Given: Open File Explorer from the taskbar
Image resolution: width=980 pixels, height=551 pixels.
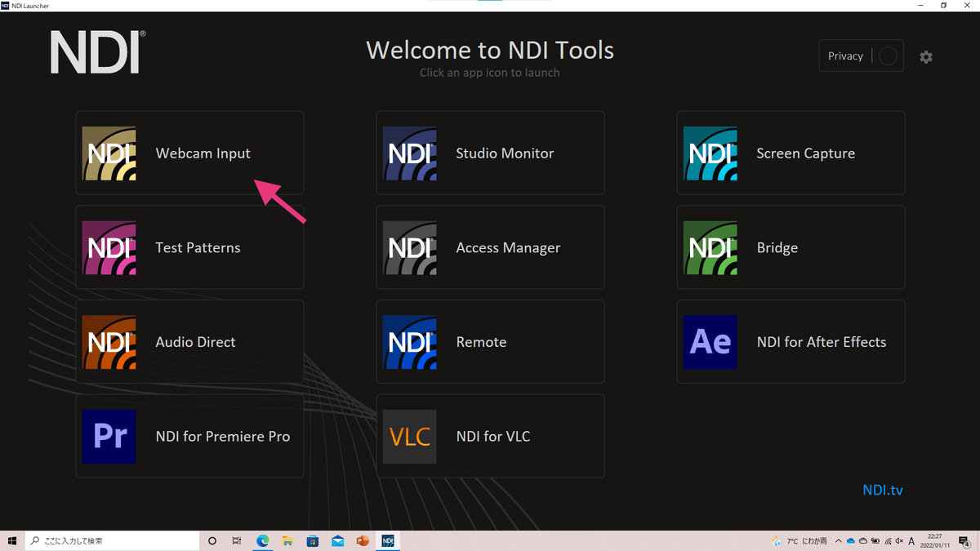Looking at the screenshot, I should 287,540.
